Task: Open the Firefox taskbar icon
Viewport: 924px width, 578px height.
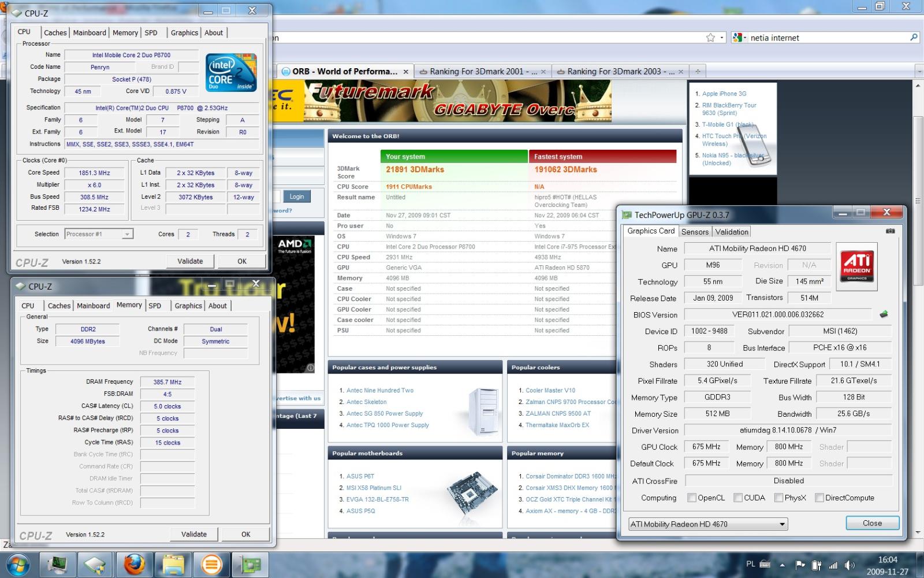Action: pos(135,564)
